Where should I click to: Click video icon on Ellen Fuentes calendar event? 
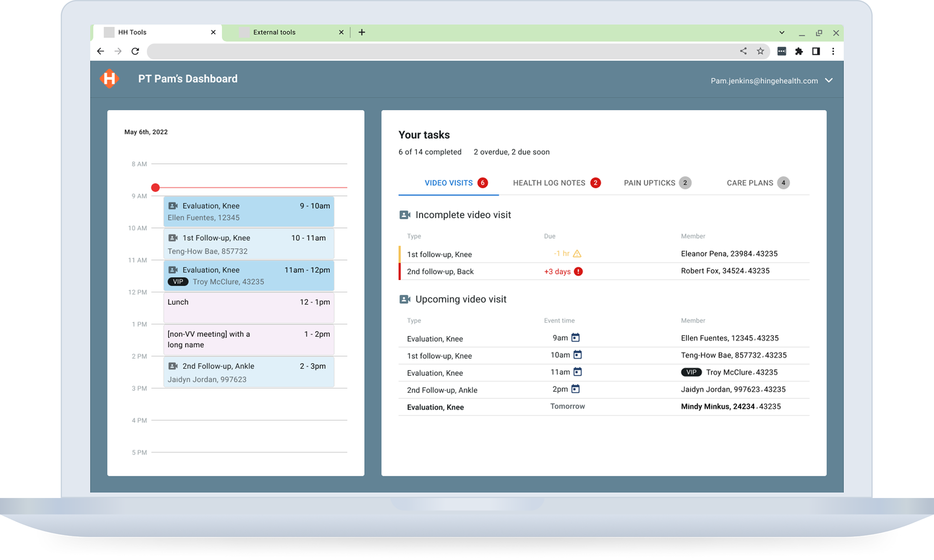click(173, 206)
